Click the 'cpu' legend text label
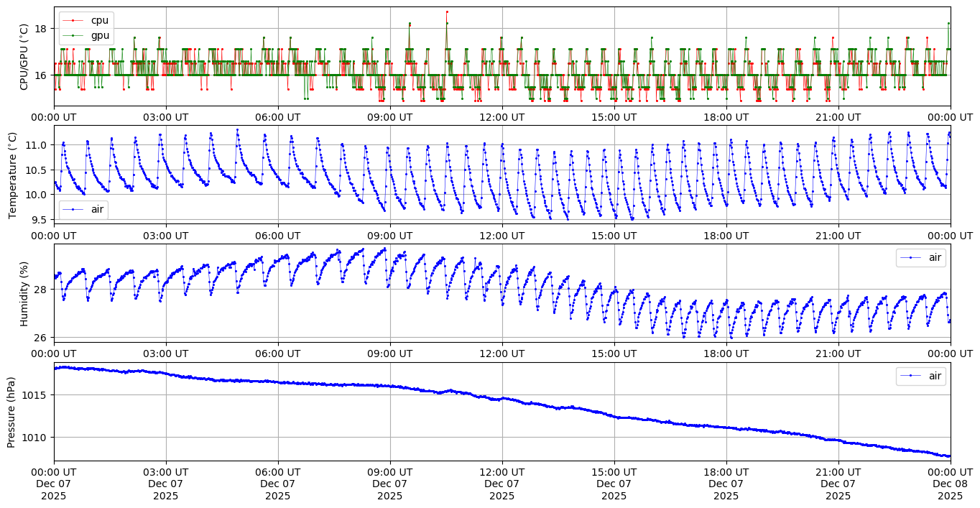 pyautogui.click(x=100, y=20)
